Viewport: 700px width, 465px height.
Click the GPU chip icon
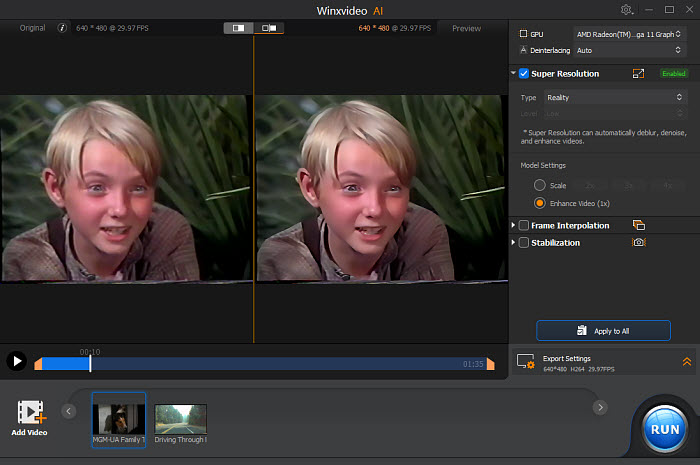coord(523,34)
